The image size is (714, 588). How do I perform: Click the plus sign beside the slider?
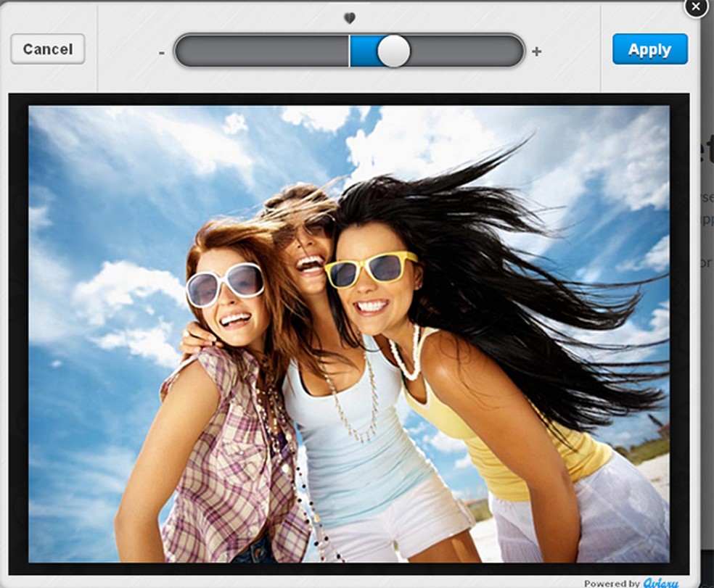click(x=536, y=51)
